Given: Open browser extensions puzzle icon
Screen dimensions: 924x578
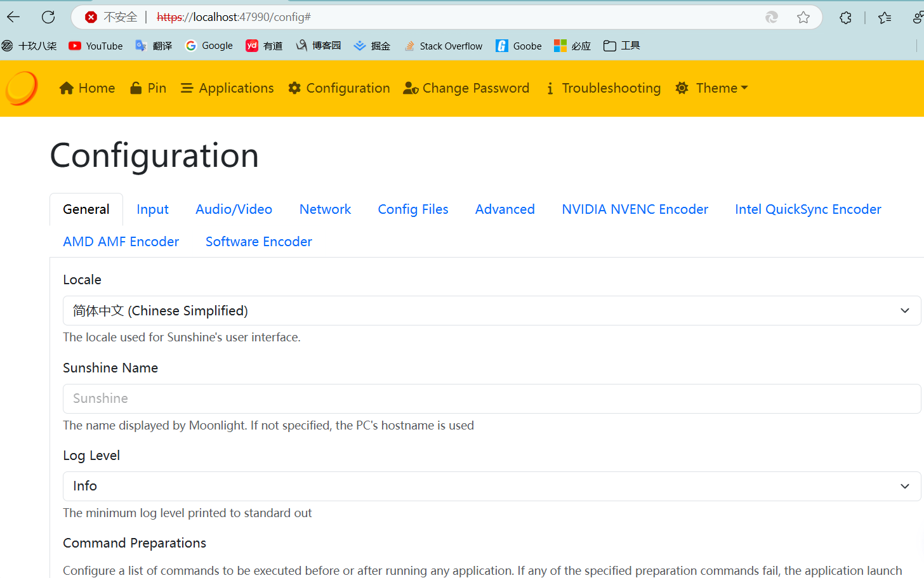Looking at the screenshot, I should (845, 18).
